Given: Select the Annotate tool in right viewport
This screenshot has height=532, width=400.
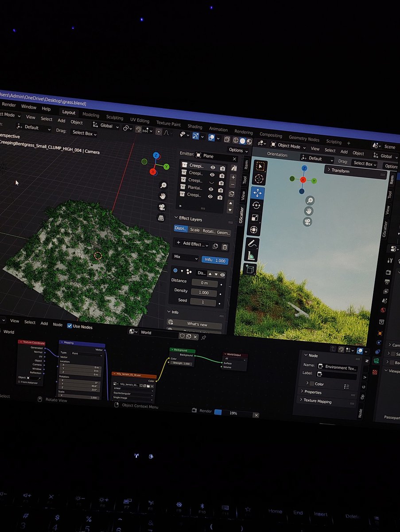Looking at the screenshot, I should coord(252,244).
